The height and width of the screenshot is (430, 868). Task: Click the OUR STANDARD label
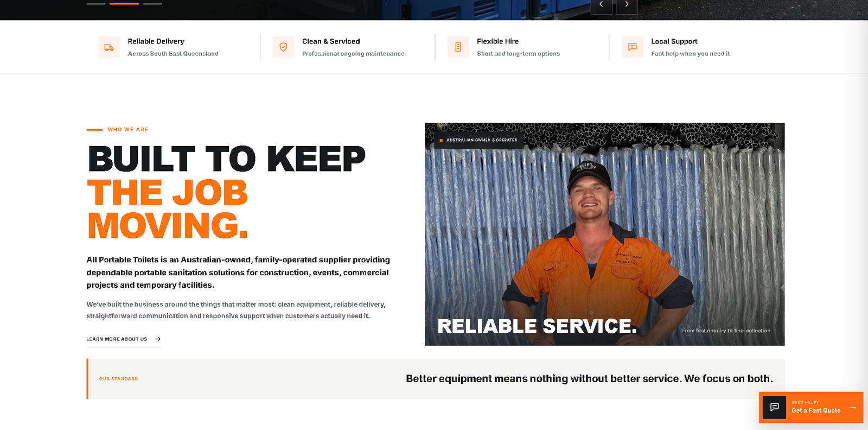coord(118,379)
